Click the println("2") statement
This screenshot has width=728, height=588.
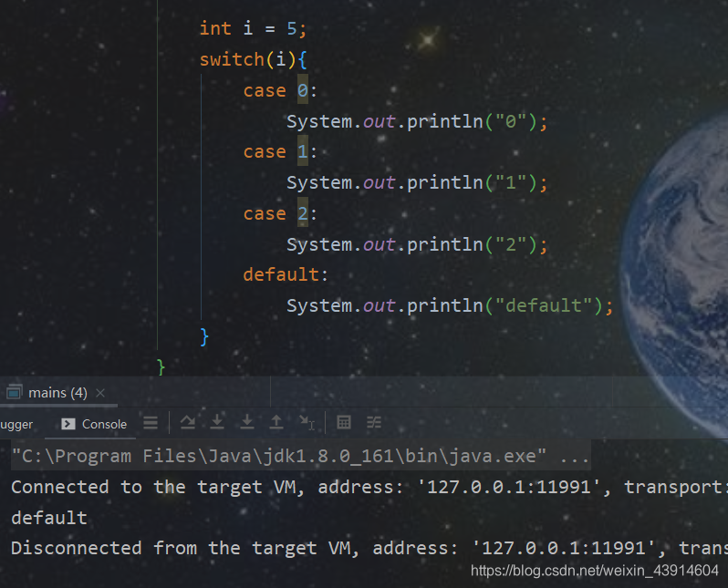click(417, 244)
